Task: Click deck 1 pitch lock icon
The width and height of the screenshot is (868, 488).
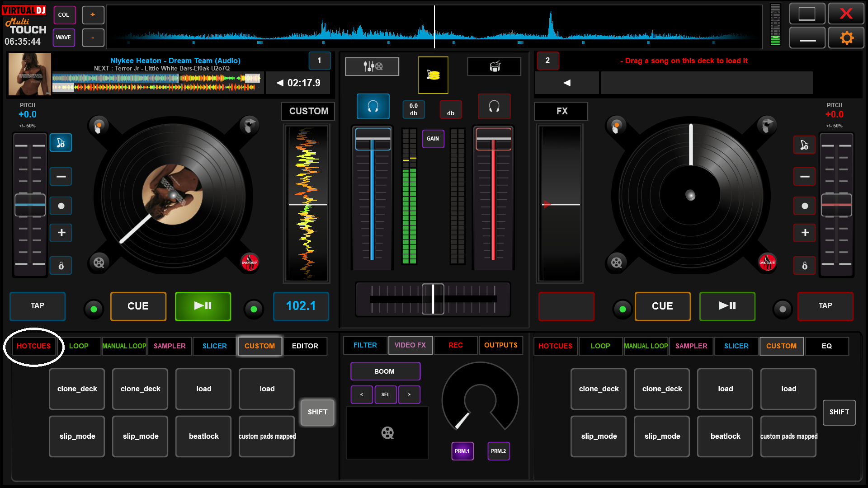Action: (x=61, y=266)
